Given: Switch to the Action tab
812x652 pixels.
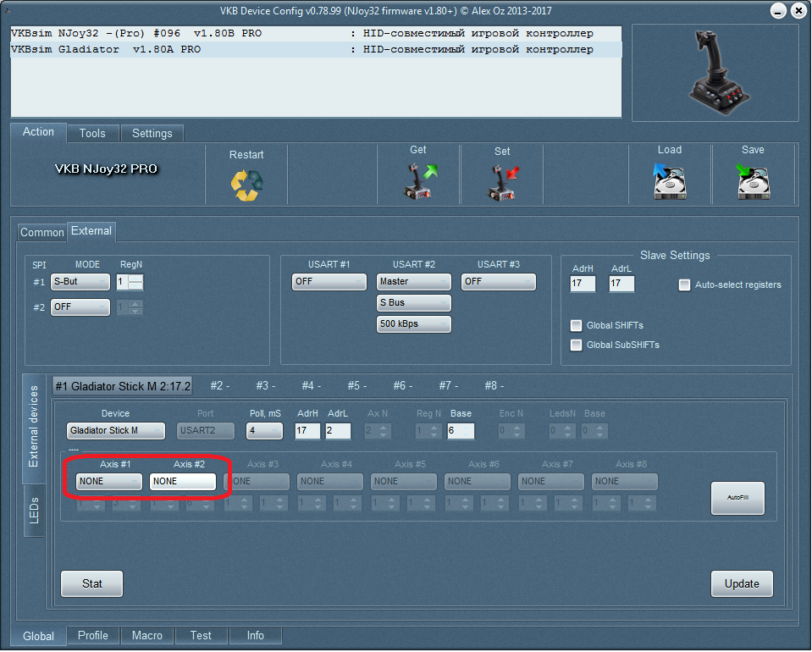Looking at the screenshot, I should point(38,132).
